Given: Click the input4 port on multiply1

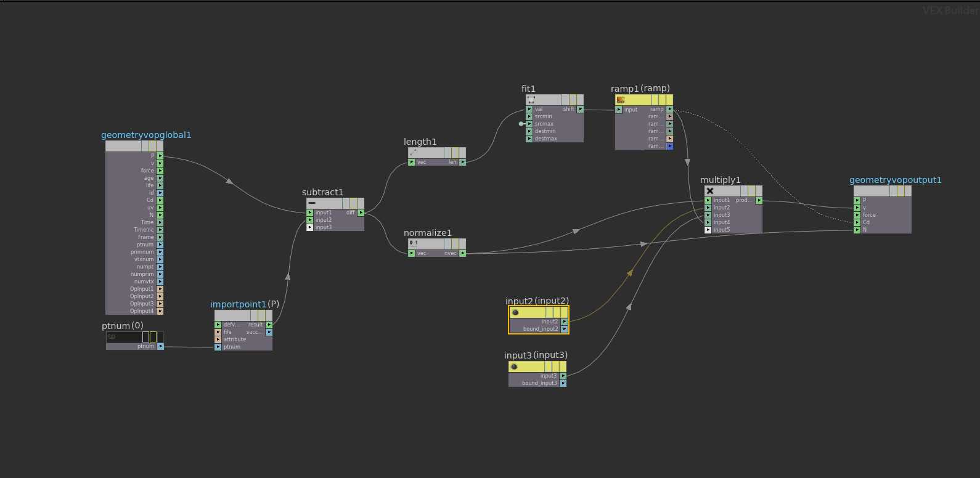Looking at the screenshot, I should tap(708, 222).
